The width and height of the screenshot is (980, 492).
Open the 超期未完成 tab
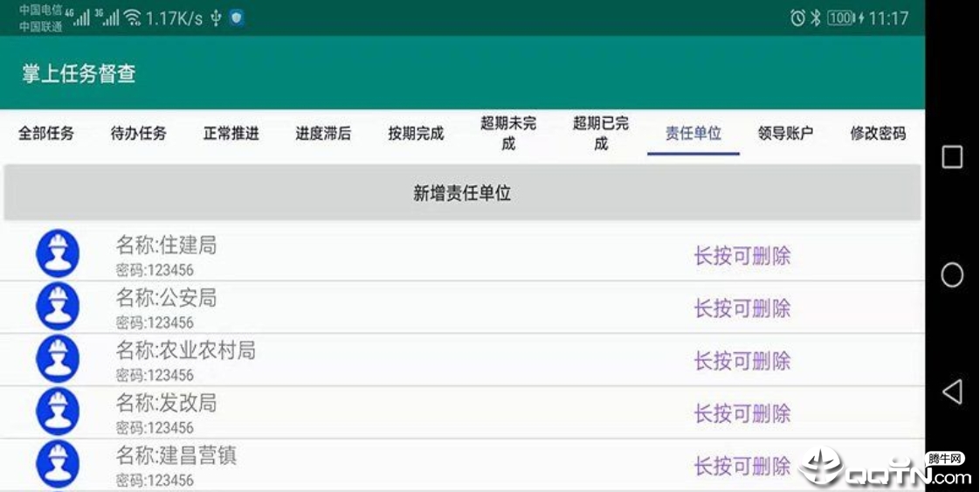508,133
